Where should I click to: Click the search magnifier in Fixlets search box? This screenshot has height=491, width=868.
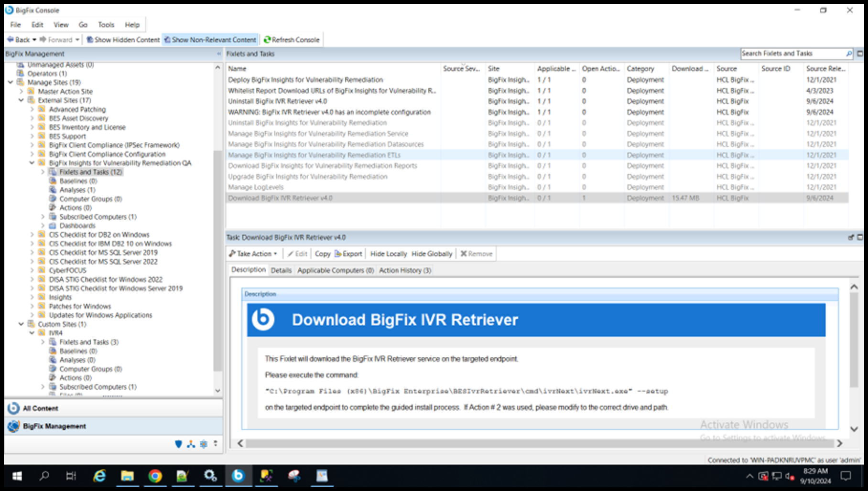tap(848, 53)
